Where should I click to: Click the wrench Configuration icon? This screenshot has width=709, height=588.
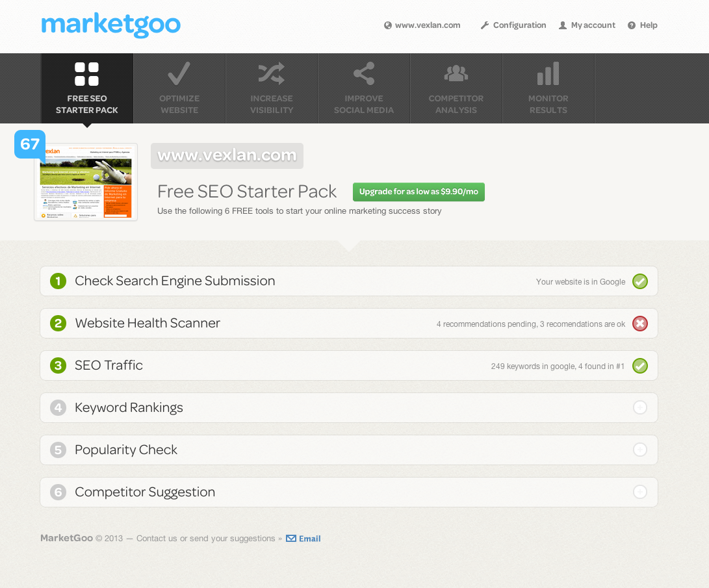coord(484,25)
